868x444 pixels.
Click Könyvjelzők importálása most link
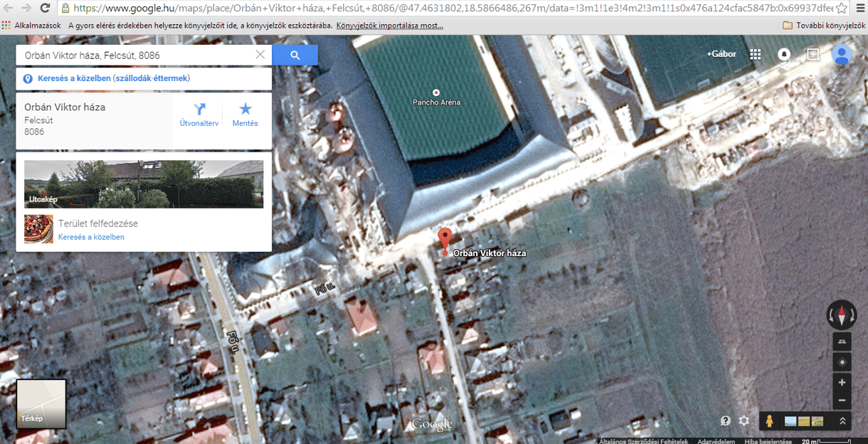click(389, 25)
